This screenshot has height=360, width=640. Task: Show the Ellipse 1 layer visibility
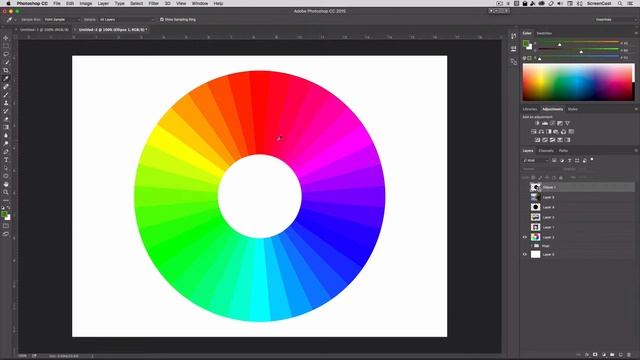tap(525, 187)
